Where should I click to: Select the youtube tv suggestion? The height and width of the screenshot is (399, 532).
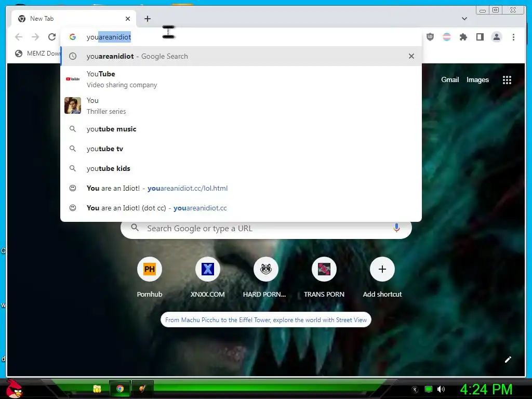(x=241, y=149)
